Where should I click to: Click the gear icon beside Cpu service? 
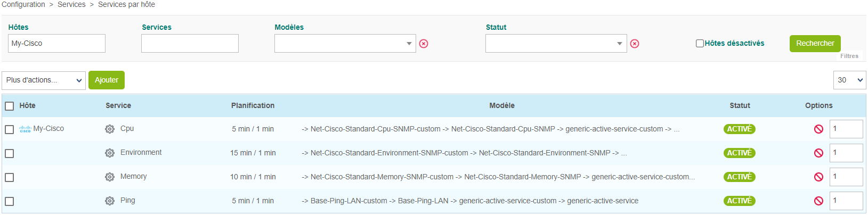tap(110, 129)
